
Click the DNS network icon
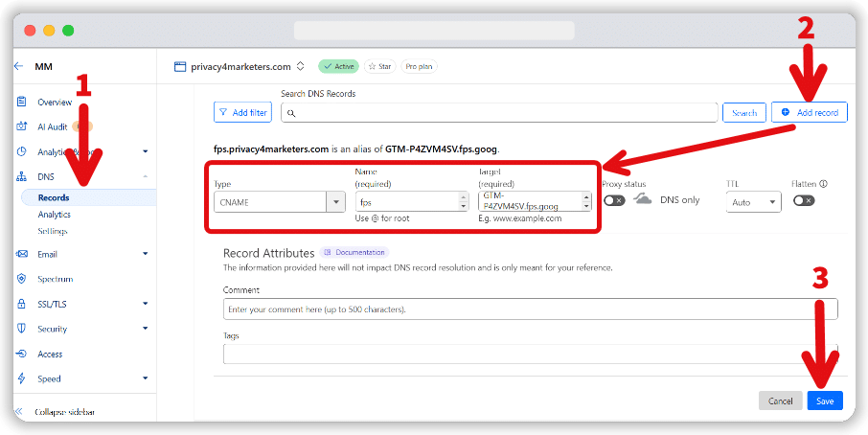(22, 176)
